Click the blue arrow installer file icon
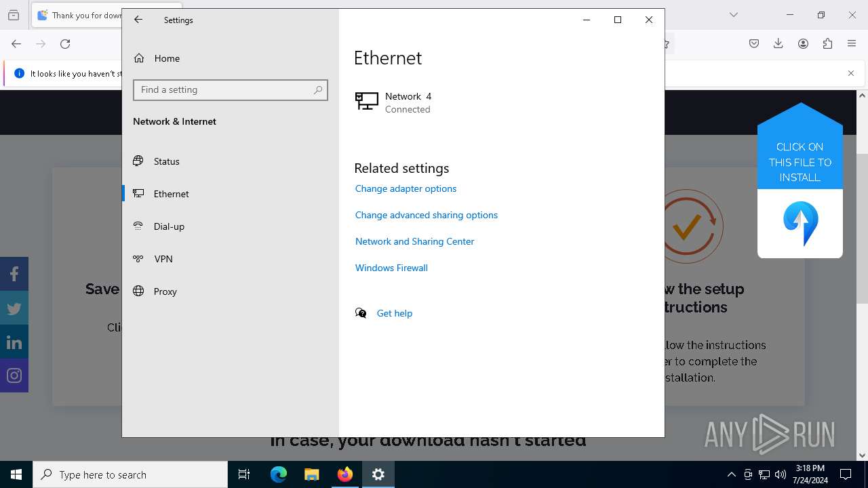Image resolution: width=868 pixels, height=488 pixels. pyautogui.click(x=800, y=224)
